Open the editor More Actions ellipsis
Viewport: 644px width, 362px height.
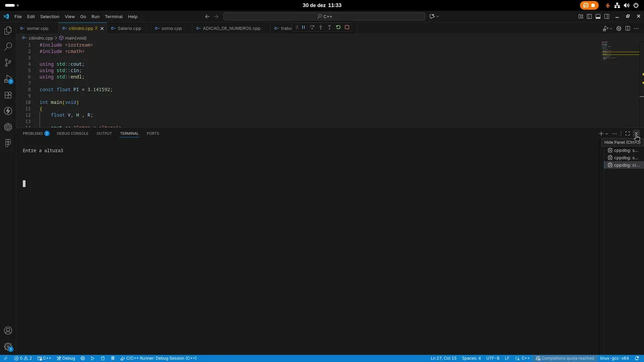click(x=636, y=28)
